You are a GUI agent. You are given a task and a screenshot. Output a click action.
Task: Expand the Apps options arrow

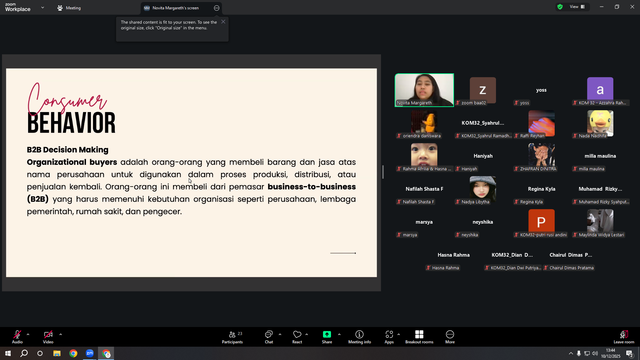point(398,334)
